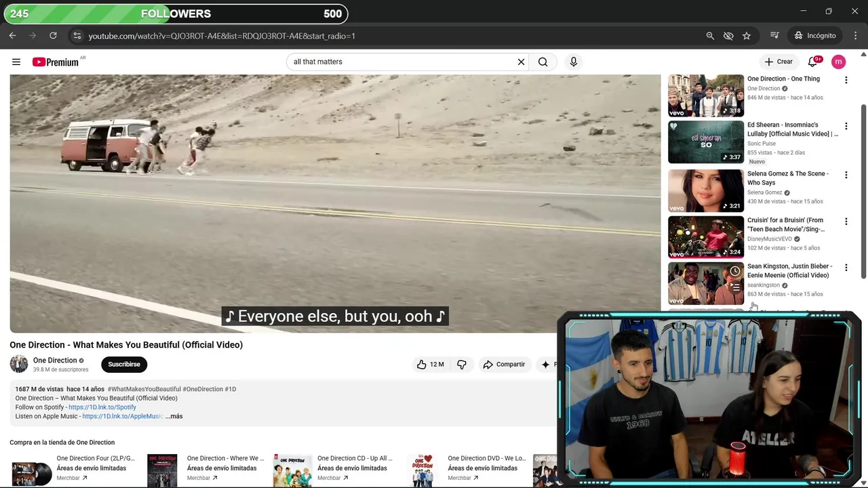Open Selena Gomez Who Says thumbnail
The width and height of the screenshot is (868, 488).
(x=706, y=190)
